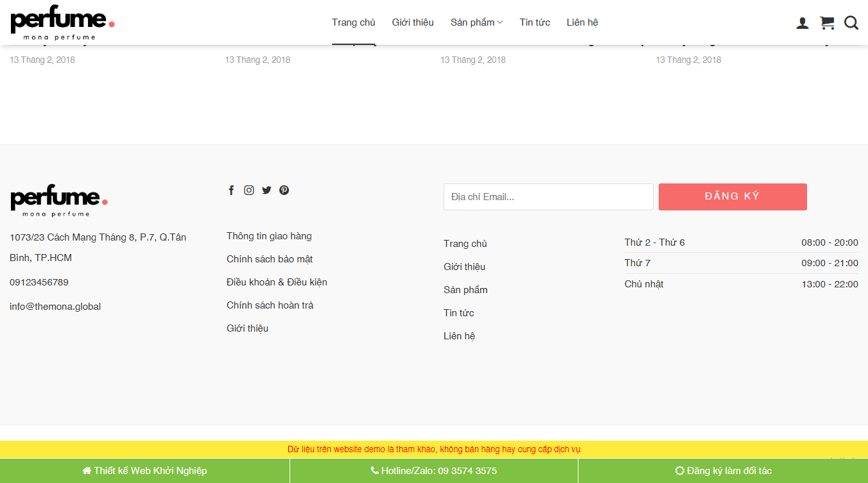Visit the Facebook page icon
This screenshot has width=868, height=483.
[231, 190]
